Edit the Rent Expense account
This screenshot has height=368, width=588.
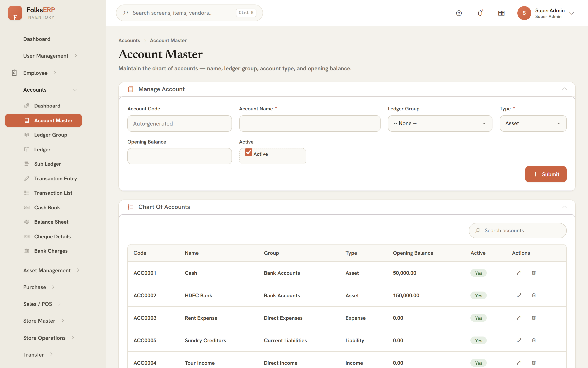(519, 318)
